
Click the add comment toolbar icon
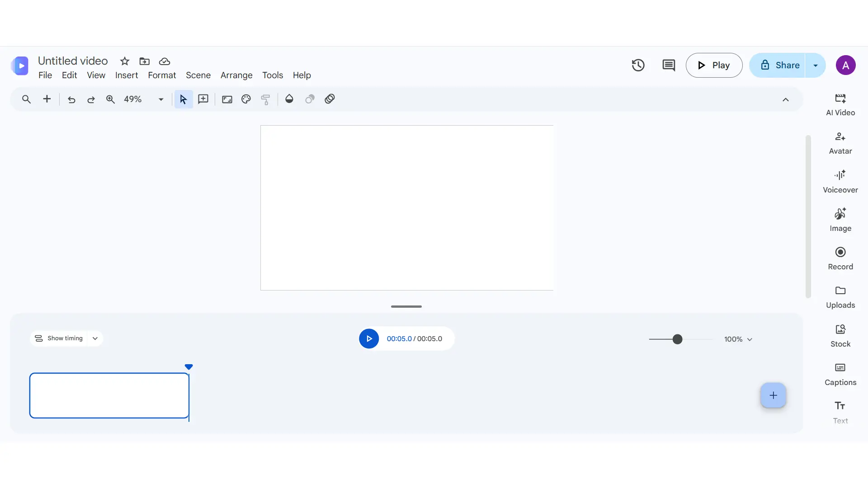click(x=203, y=99)
